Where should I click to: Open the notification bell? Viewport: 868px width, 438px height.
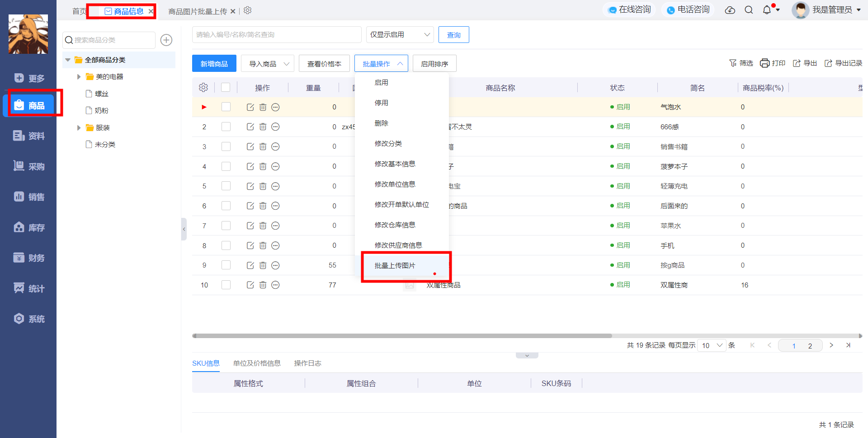tap(767, 10)
